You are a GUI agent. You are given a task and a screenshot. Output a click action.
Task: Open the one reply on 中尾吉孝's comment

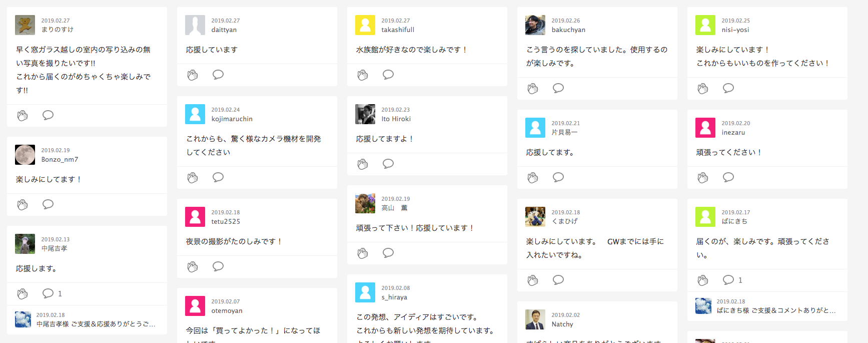pyautogui.click(x=52, y=293)
